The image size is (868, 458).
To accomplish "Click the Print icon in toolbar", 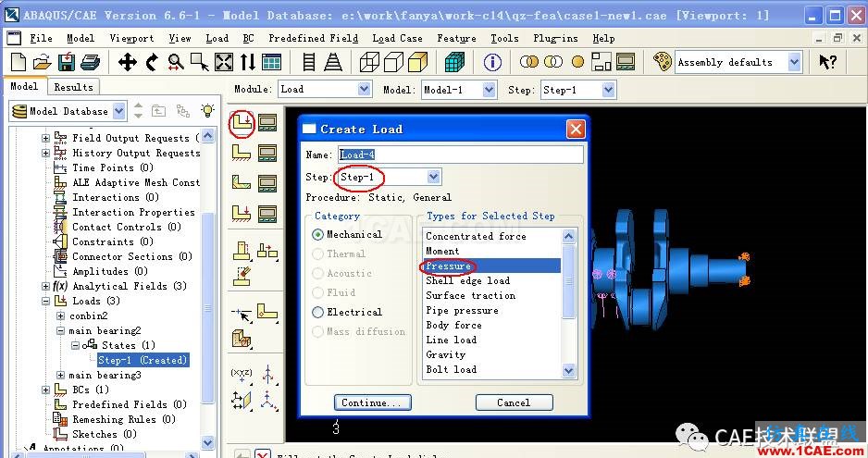I will click(91, 62).
